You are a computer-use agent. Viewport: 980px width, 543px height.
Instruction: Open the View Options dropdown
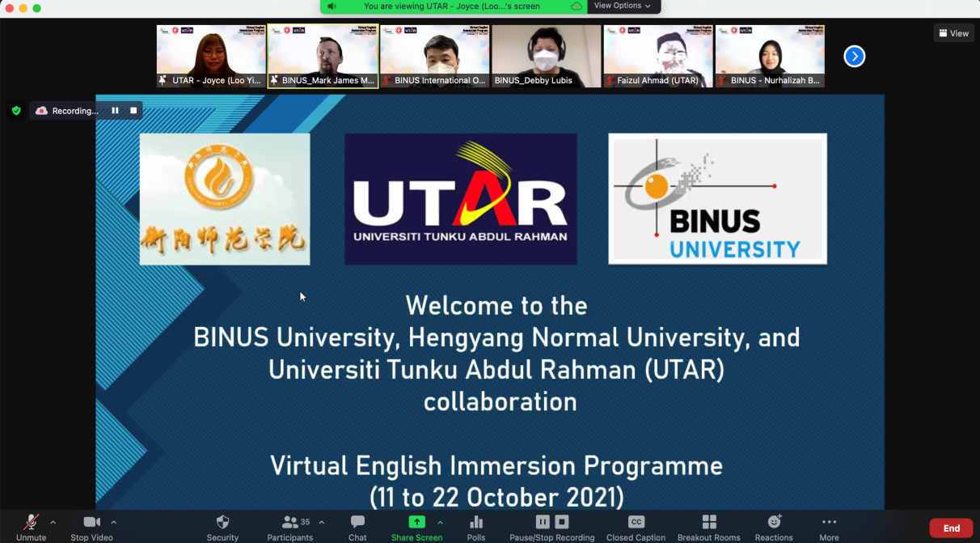(x=623, y=6)
